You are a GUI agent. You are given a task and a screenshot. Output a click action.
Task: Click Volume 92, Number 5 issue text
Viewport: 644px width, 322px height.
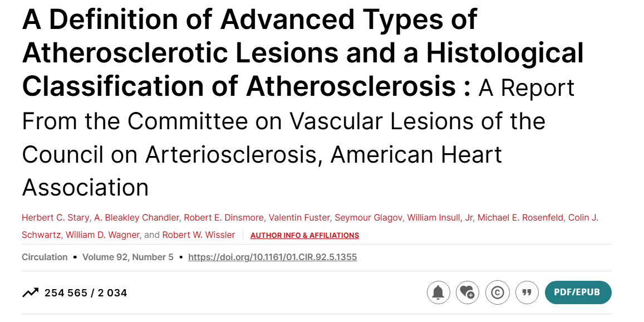click(x=128, y=257)
